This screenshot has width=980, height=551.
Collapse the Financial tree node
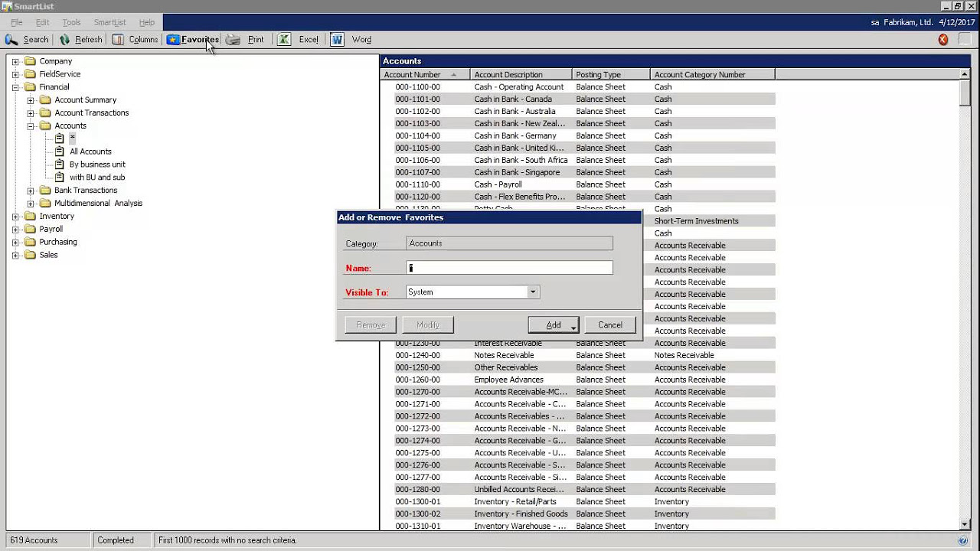pos(15,87)
